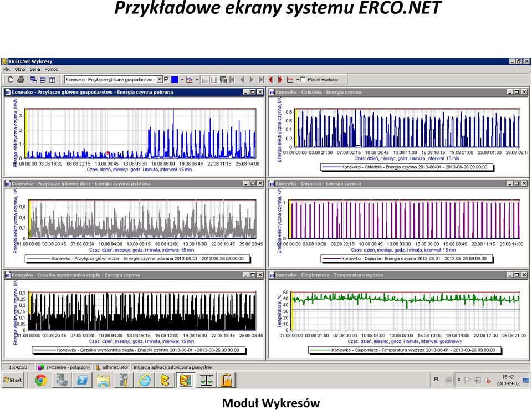This screenshot has width=532, height=410.
Task: Click the chart type icon
Action: (190, 80)
